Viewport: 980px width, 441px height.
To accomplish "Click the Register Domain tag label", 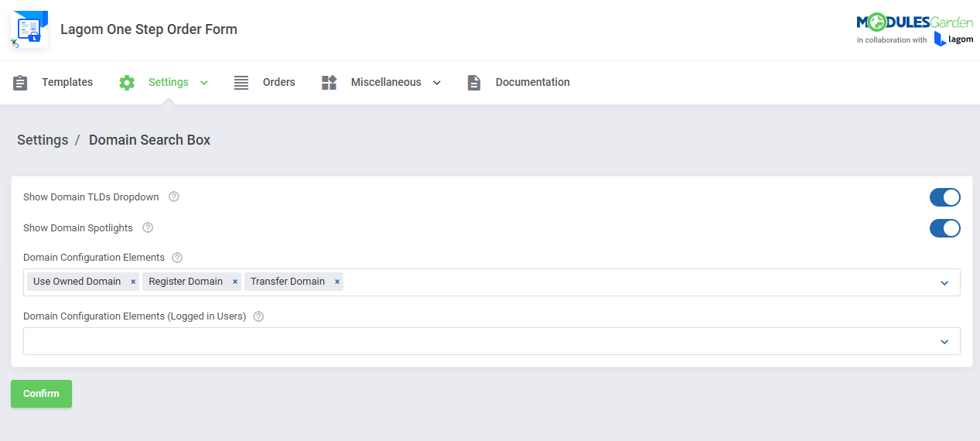I will click(x=186, y=282).
